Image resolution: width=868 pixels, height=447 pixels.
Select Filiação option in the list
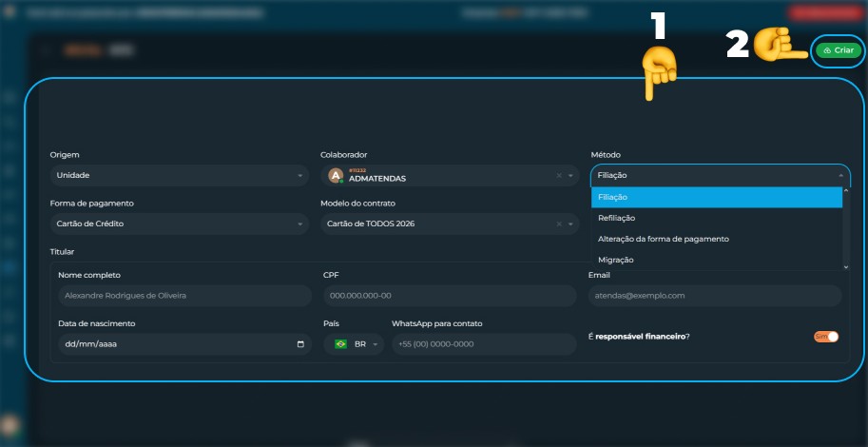tap(716, 197)
